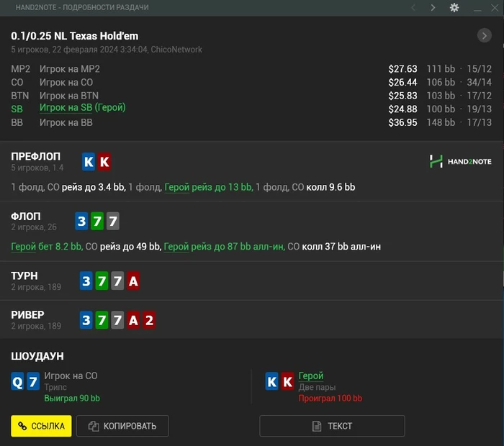Select the Игрок на BTN row

click(251, 96)
